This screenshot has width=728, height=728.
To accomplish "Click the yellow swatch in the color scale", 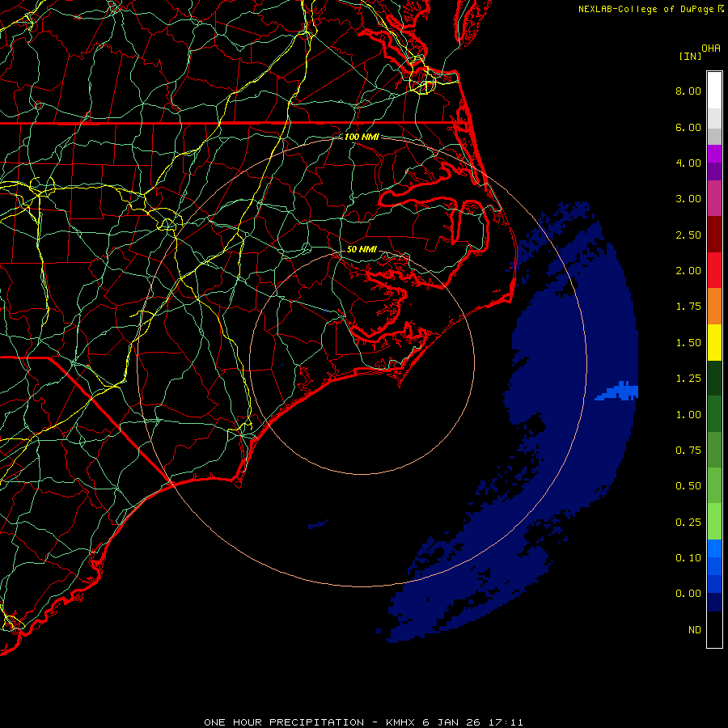I will point(714,342).
